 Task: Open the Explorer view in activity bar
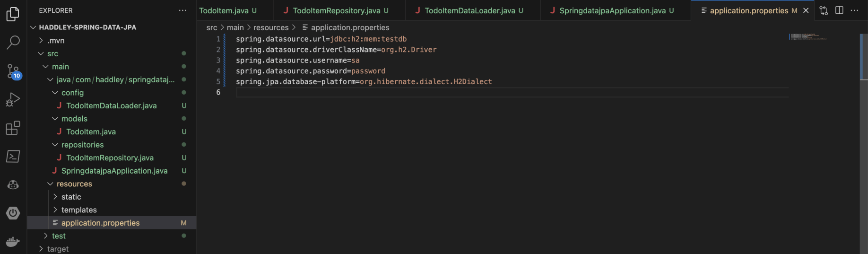[13, 14]
